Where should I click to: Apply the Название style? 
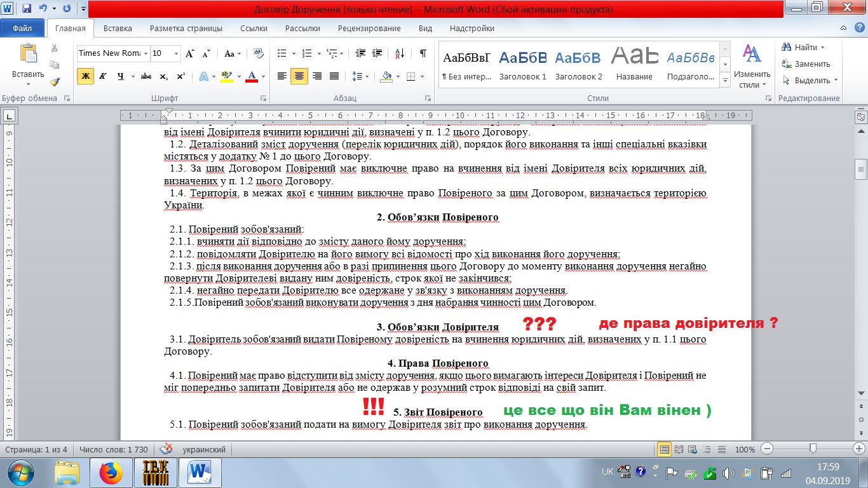(x=634, y=65)
